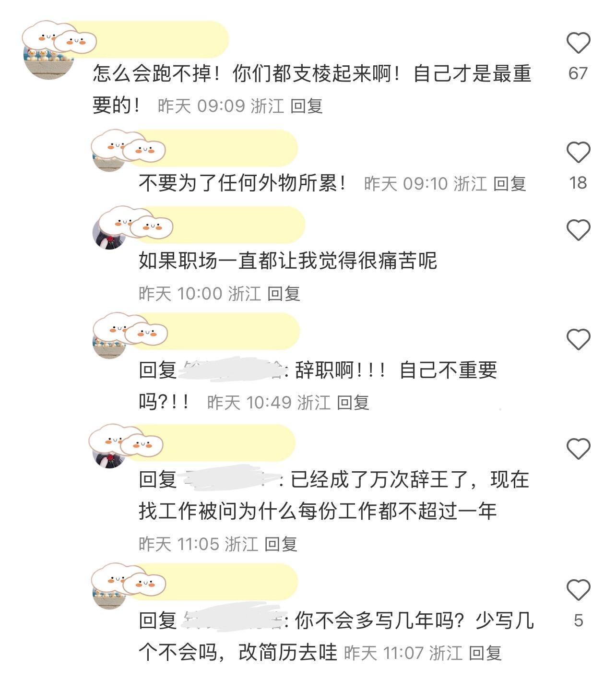The height and width of the screenshot is (680, 616).
Task: Like the reply 不要为了任何外物所累
Action: tap(578, 153)
